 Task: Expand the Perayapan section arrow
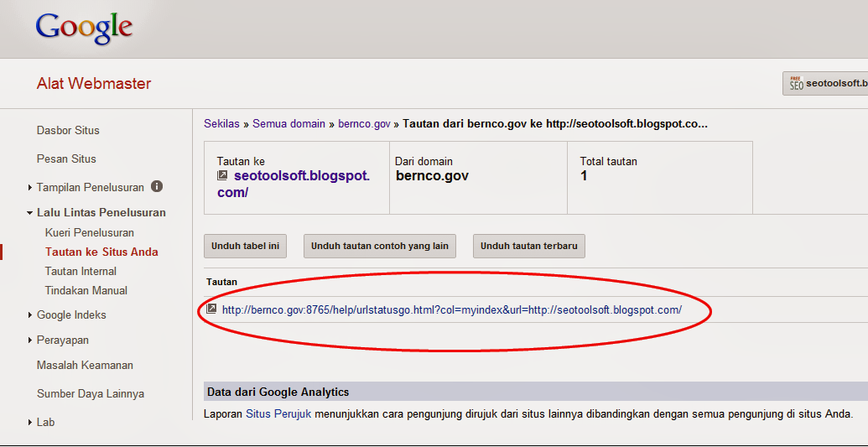[29, 340]
